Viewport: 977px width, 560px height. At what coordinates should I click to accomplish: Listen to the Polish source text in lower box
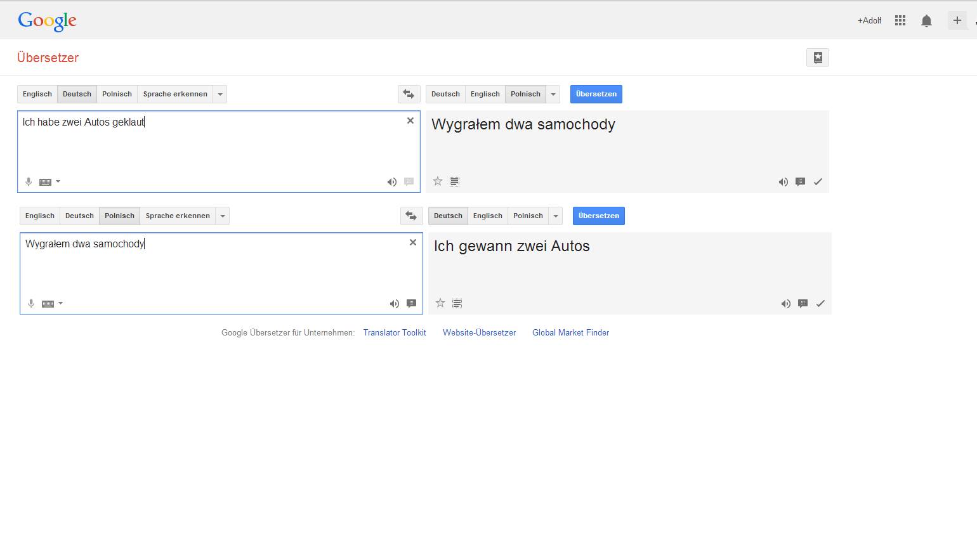[x=395, y=304]
